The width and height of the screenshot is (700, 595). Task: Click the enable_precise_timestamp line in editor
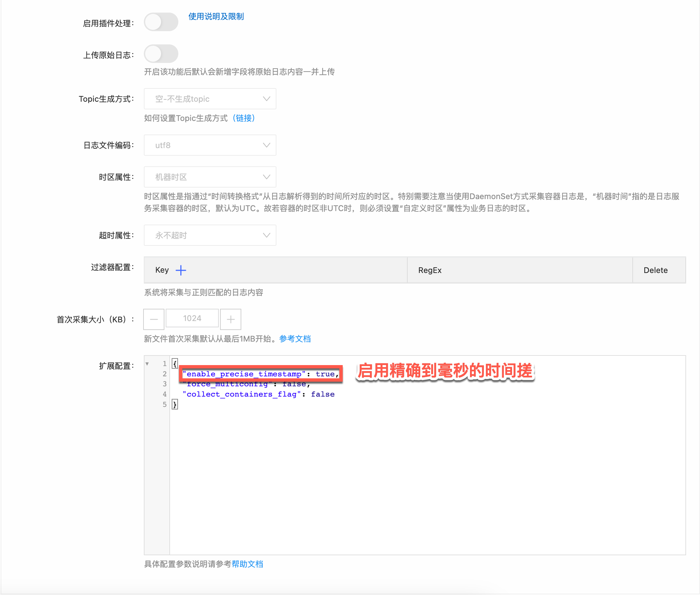click(261, 374)
